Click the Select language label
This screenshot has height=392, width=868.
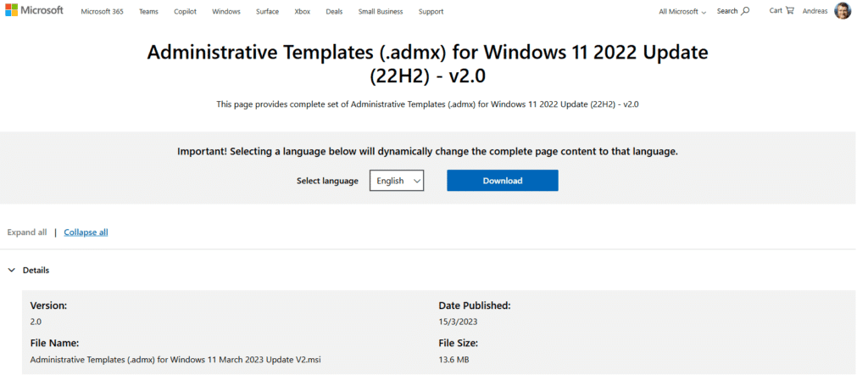tap(327, 181)
